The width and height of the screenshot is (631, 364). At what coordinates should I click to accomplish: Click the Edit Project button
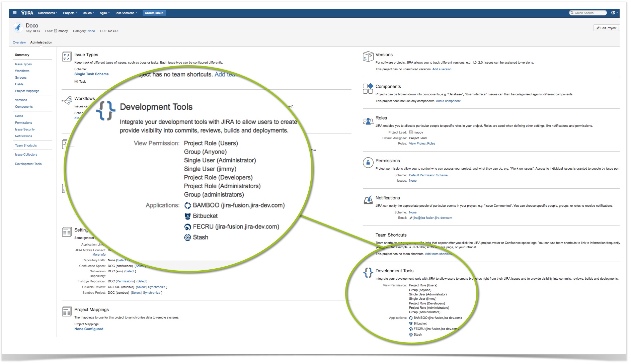point(606,28)
